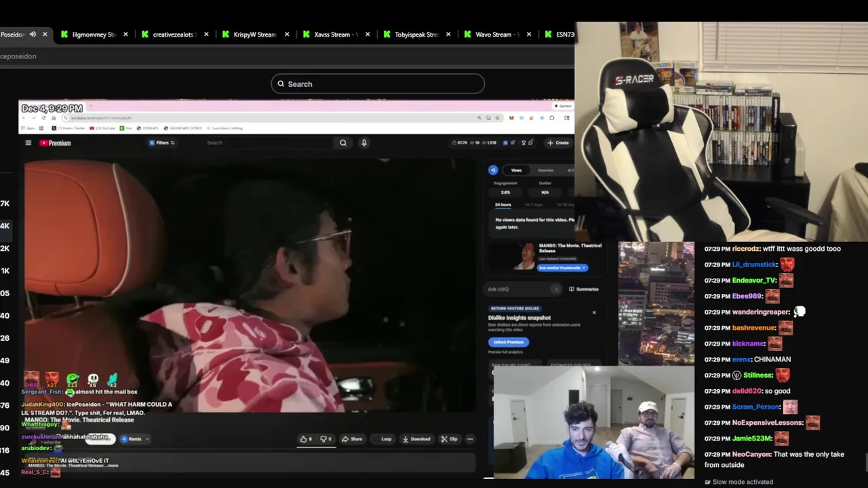
Task: Switch to the Wavo Stream tab
Action: [x=497, y=35]
